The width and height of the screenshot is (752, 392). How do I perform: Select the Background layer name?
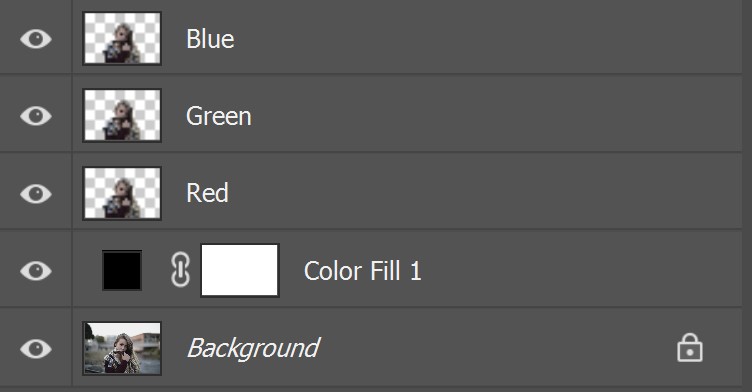tap(253, 348)
